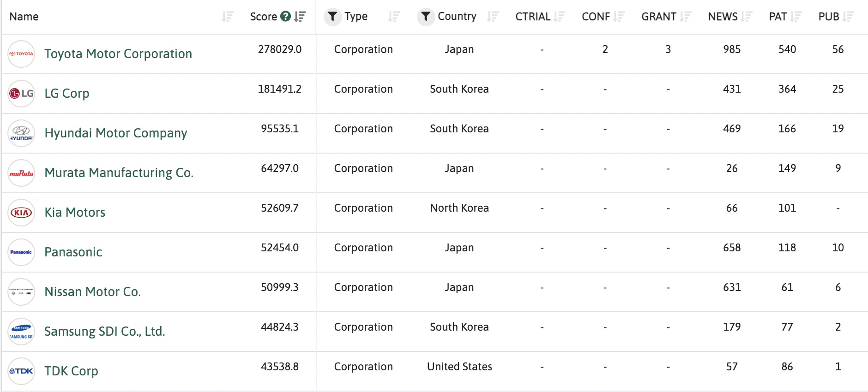Sort the table by NEWS column

click(746, 17)
